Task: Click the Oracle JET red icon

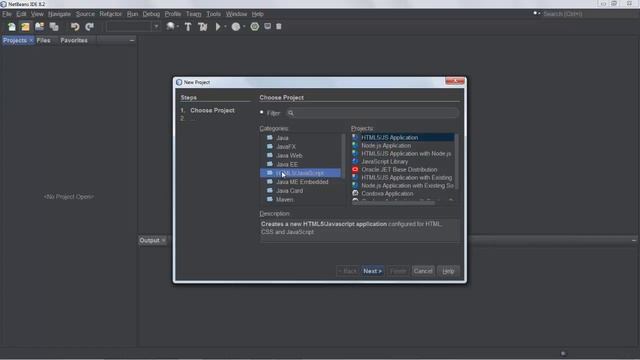Action: 355,169
